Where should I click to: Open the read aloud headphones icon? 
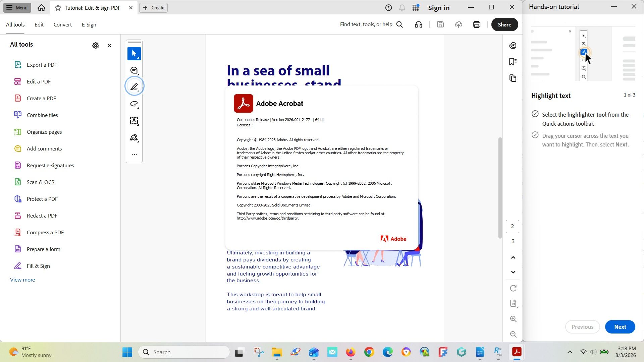pyautogui.click(x=419, y=24)
